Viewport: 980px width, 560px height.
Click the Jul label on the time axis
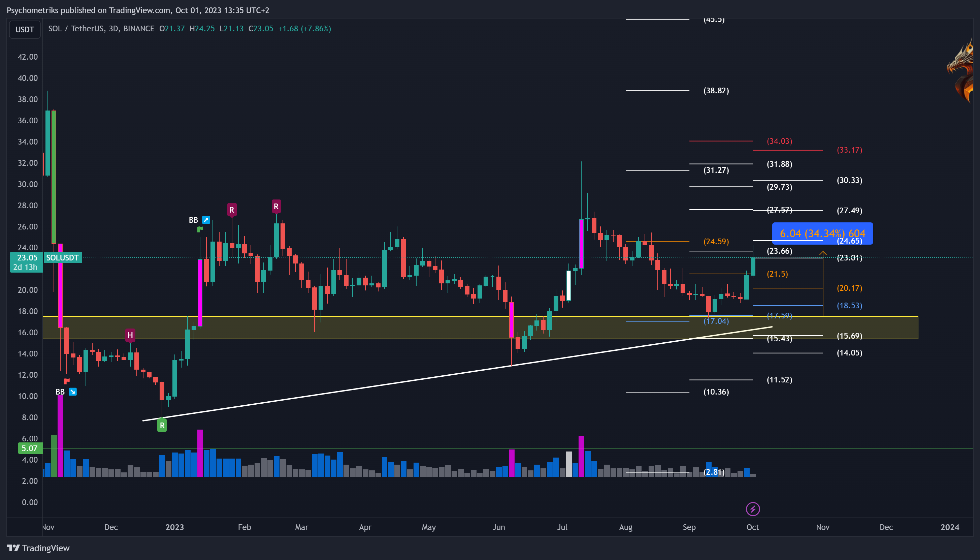pyautogui.click(x=562, y=527)
